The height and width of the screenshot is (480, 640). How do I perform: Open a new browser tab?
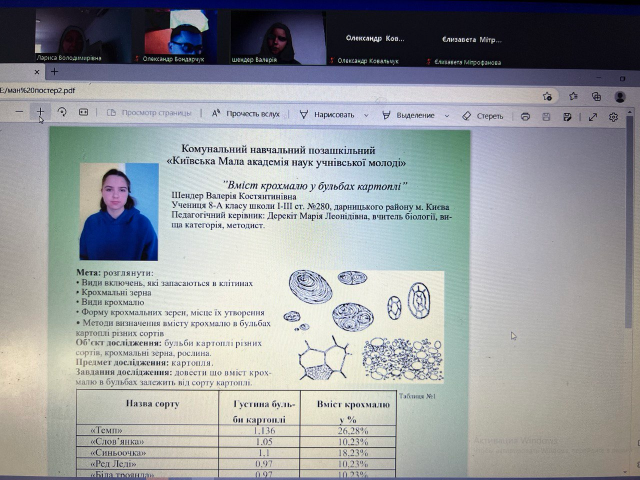[x=54, y=72]
